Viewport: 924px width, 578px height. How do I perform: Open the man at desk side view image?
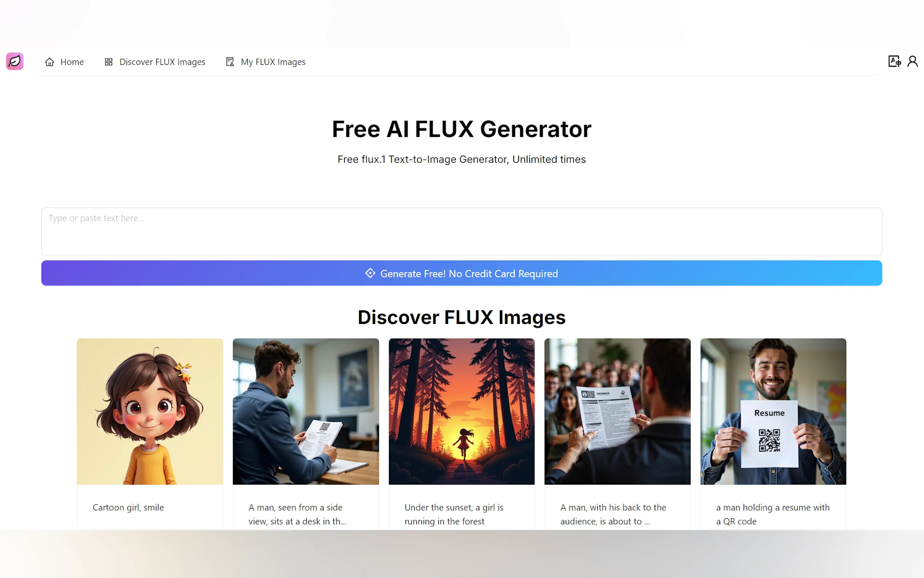tap(306, 411)
